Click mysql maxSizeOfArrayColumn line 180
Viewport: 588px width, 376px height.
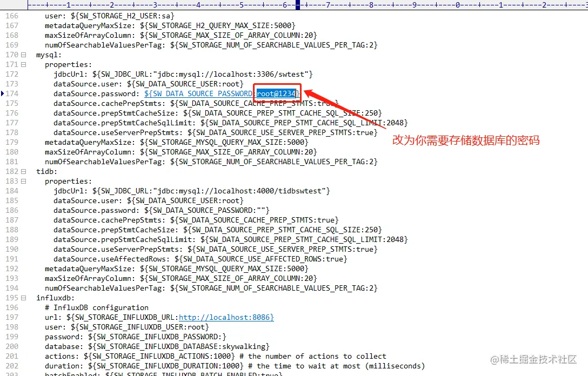click(x=181, y=152)
